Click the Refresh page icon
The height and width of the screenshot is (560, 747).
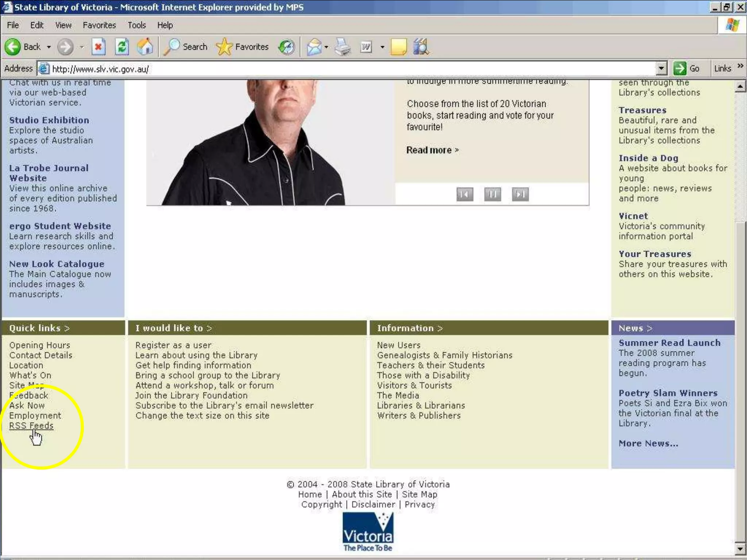[x=122, y=47]
